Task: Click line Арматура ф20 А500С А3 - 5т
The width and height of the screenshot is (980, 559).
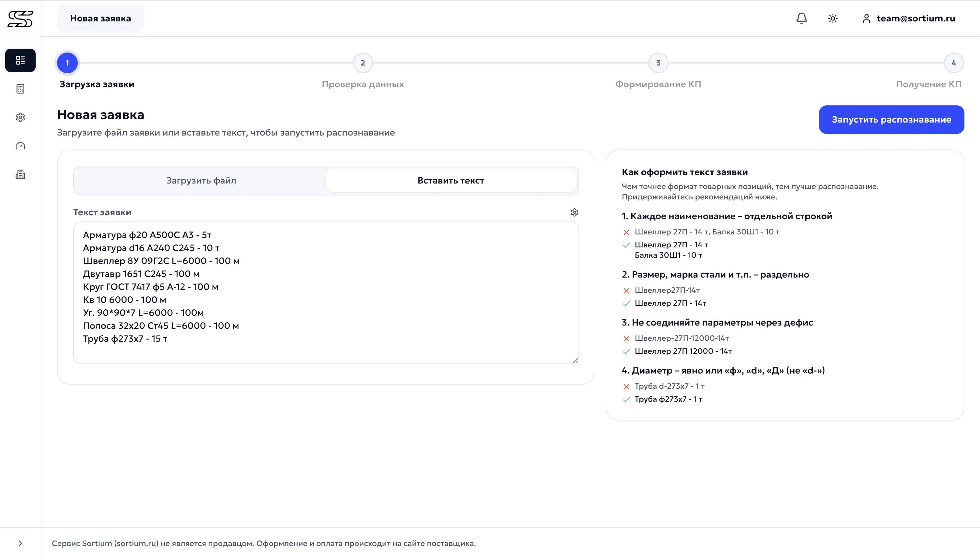Action: (147, 235)
